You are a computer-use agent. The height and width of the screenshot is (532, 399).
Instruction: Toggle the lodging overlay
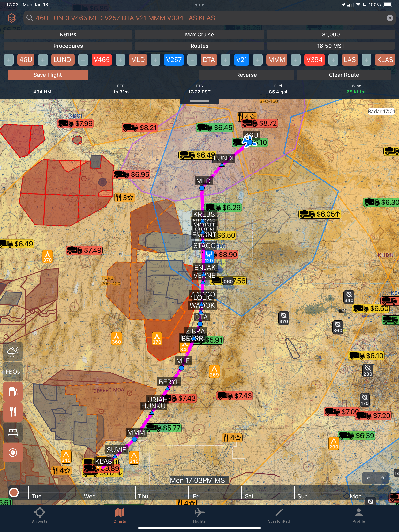tap(13, 432)
